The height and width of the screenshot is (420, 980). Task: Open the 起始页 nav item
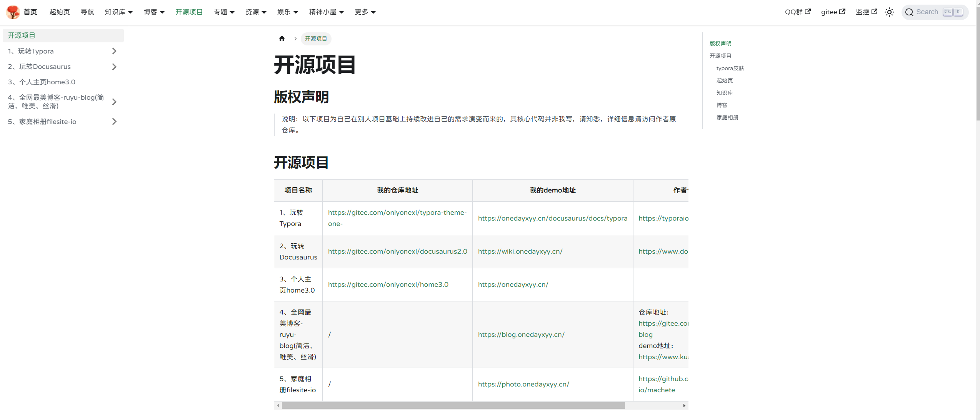click(x=60, y=12)
